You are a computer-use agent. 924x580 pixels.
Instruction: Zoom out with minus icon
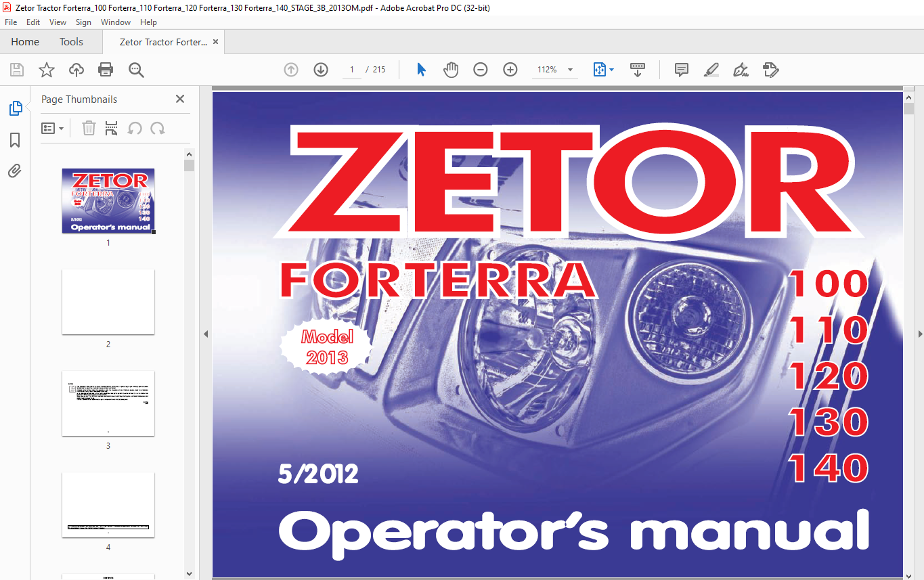point(481,70)
